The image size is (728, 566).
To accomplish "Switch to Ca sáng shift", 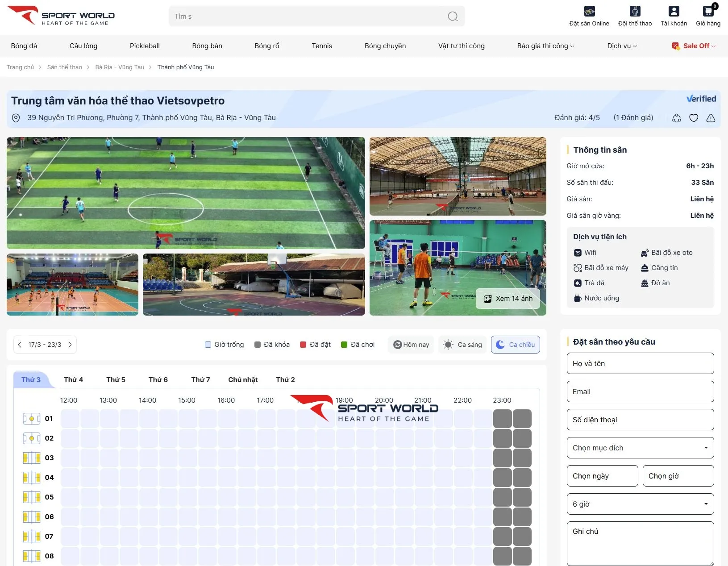I will click(462, 345).
